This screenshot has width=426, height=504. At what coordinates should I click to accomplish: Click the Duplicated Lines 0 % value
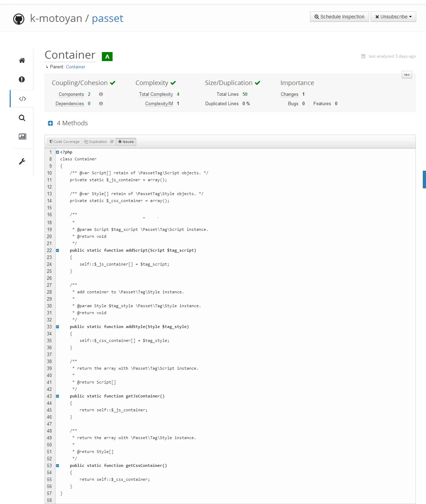(x=246, y=103)
